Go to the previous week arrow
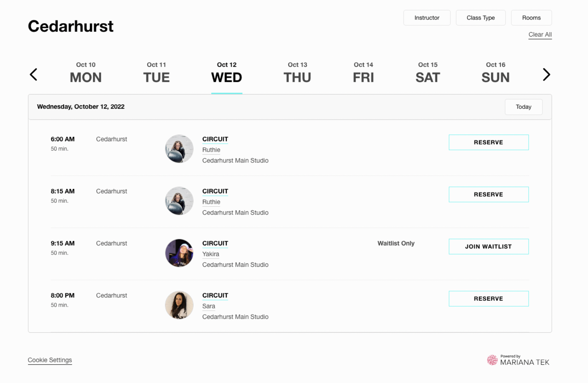The image size is (588, 383). point(34,75)
